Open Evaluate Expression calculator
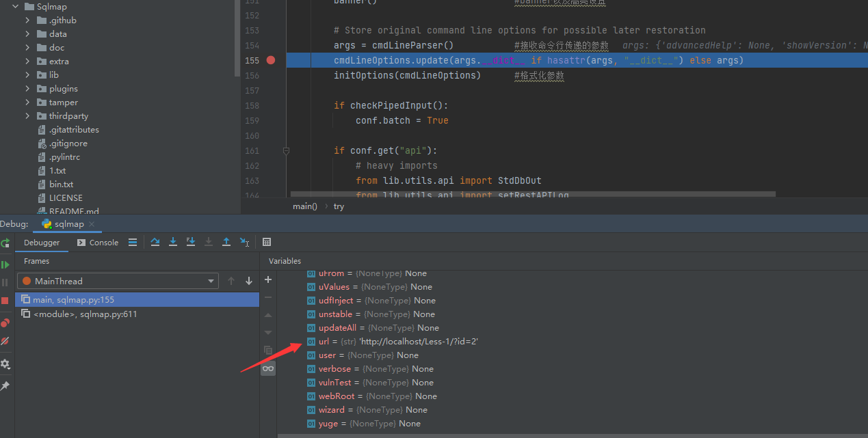The image size is (868, 438). [x=267, y=242]
